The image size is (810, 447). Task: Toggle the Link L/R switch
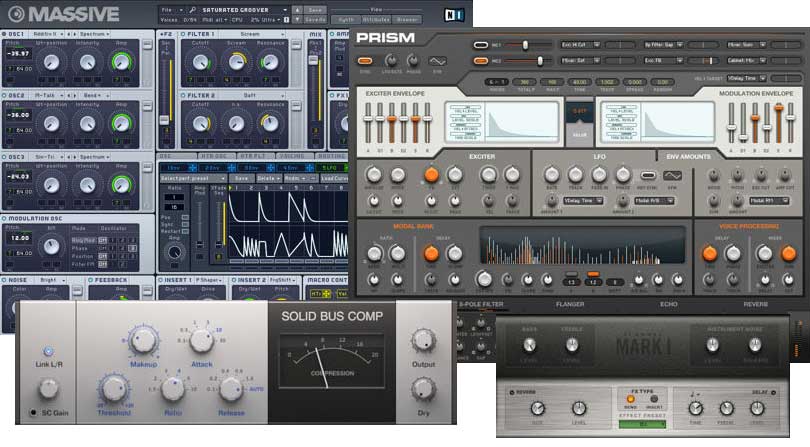(47, 351)
